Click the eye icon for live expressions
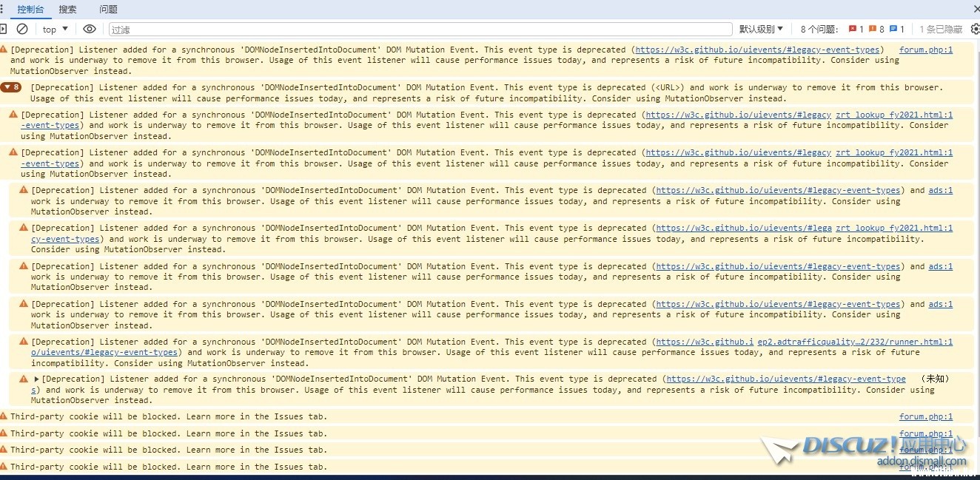 point(90,29)
